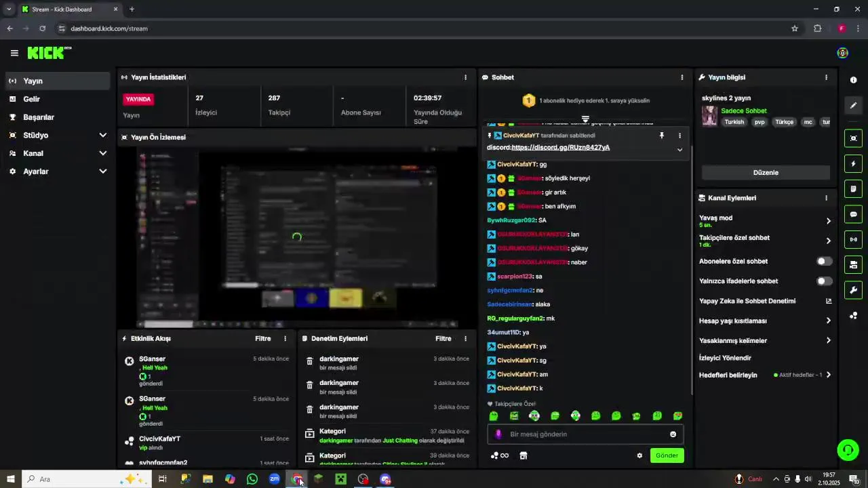This screenshot has height=488, width=868.
Task: Click İzleyici Yönlendir option
Action: pyautogui.click(x=725, y=358)
